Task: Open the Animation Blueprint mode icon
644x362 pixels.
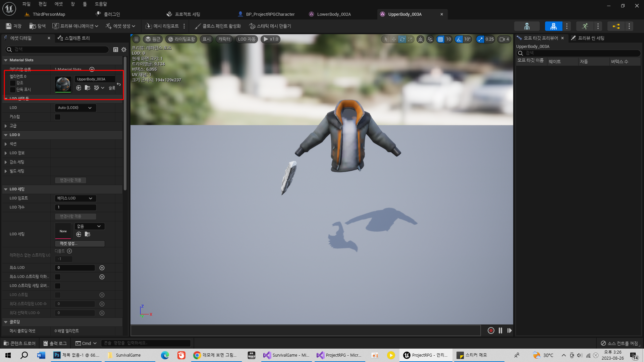Action: click(616, 26)
